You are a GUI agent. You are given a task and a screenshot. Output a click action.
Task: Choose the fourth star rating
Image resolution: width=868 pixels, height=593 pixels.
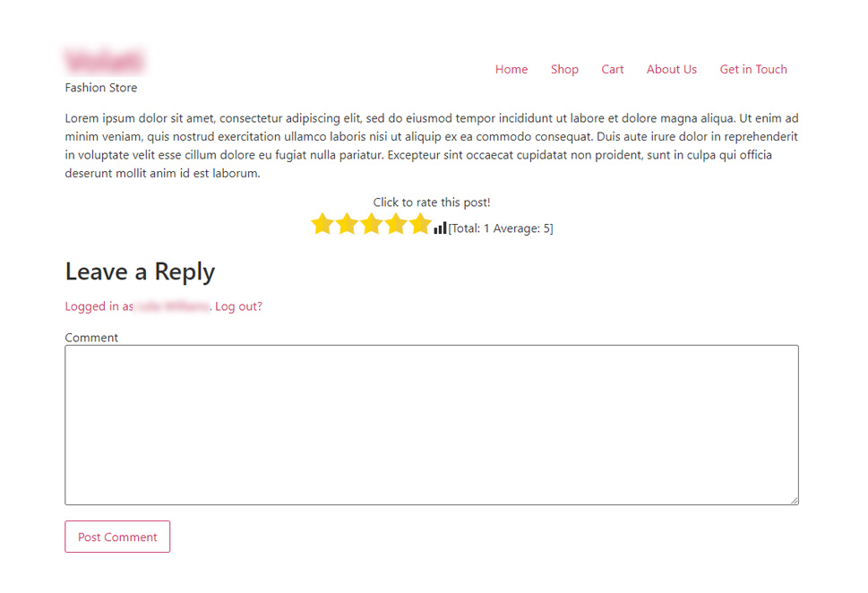coord(396,224)
